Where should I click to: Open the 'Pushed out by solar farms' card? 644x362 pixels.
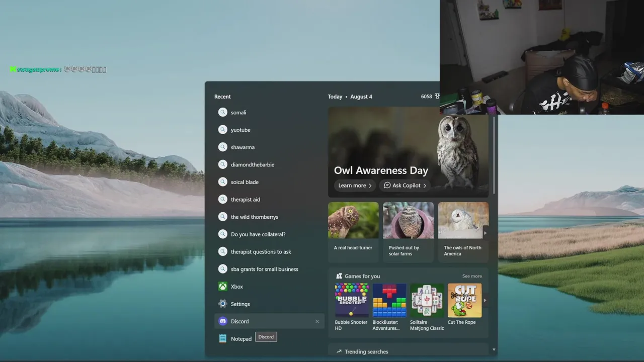[408, 232]
